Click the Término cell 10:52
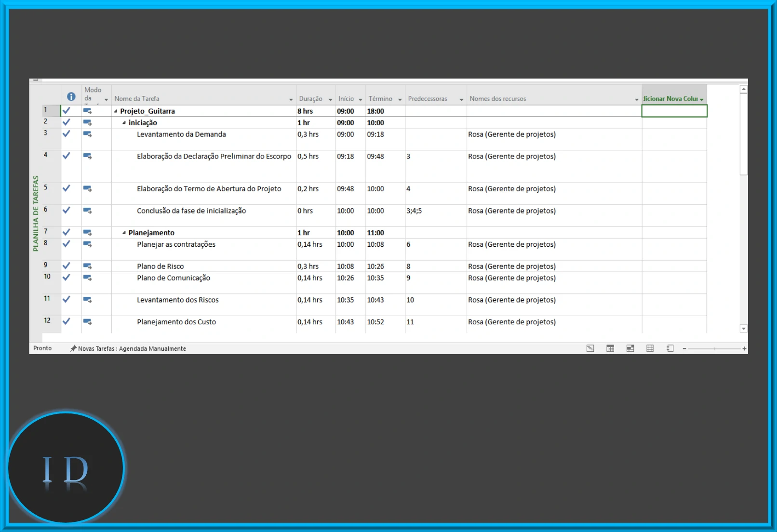Screen dimensions: 777x532 tap(385, 324)
